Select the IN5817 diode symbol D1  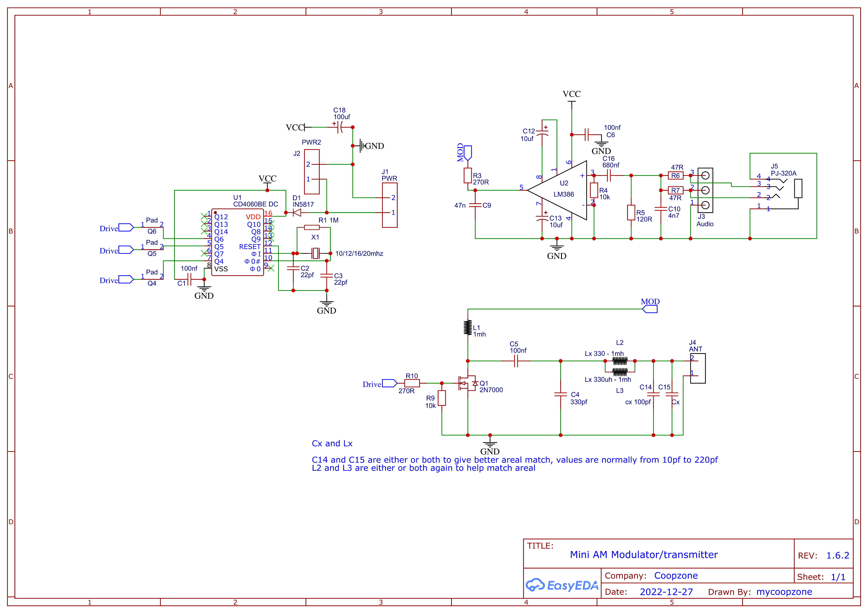coord(297,212)
